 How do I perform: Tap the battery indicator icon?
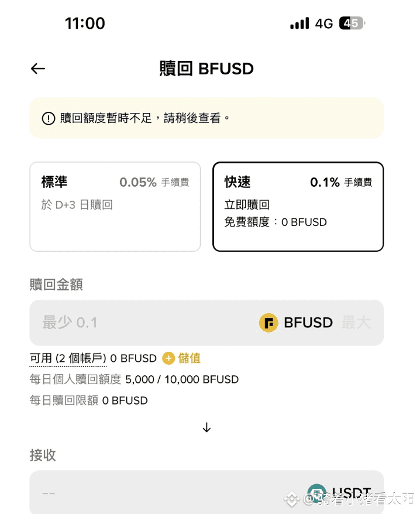(x=352, y=23)
